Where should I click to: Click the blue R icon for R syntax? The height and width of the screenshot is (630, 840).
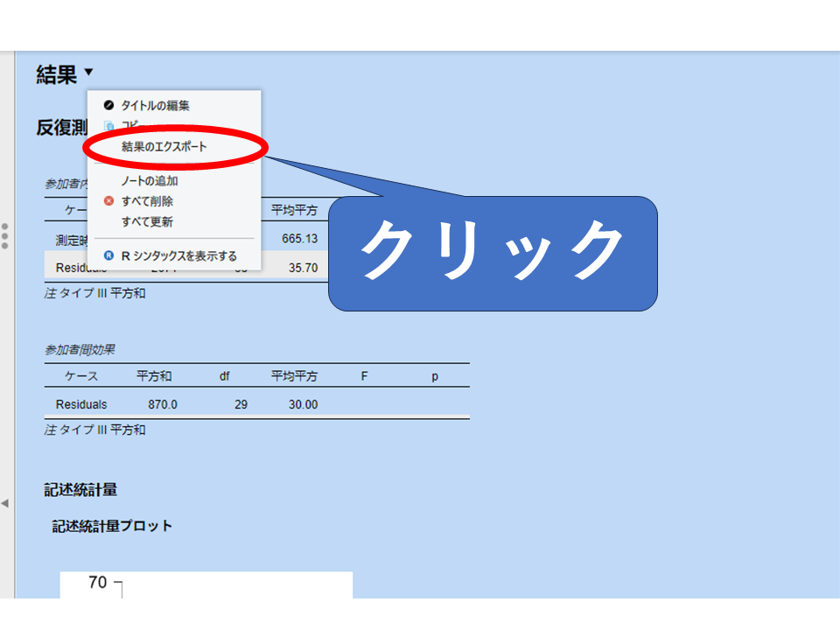click(109, 256)
